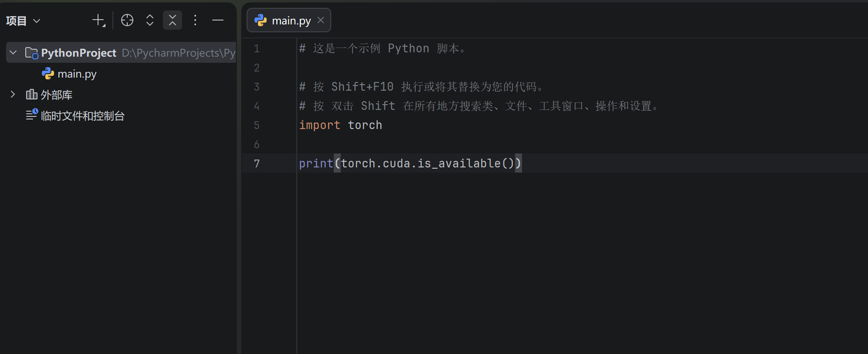This screenshot has height=354, width=868.
Task: Expand the 外部库 node
Action: [13, 95]
